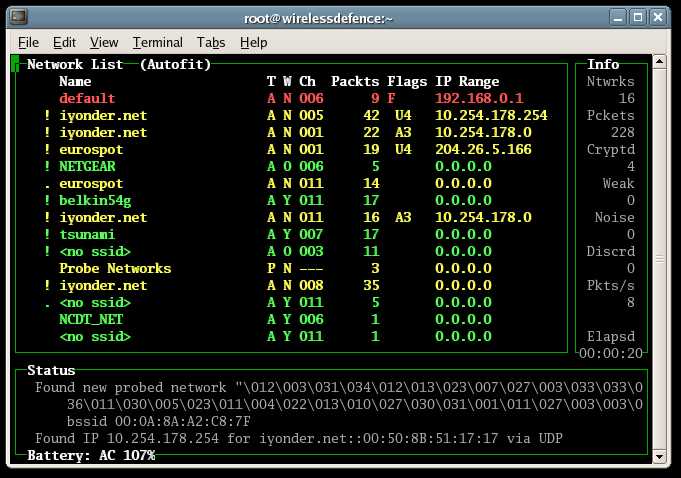Image resolution: width=681 pixels, height=478 pixels.
Task: Click the 'Weak' label in Info
Action: tap(618, 183)
